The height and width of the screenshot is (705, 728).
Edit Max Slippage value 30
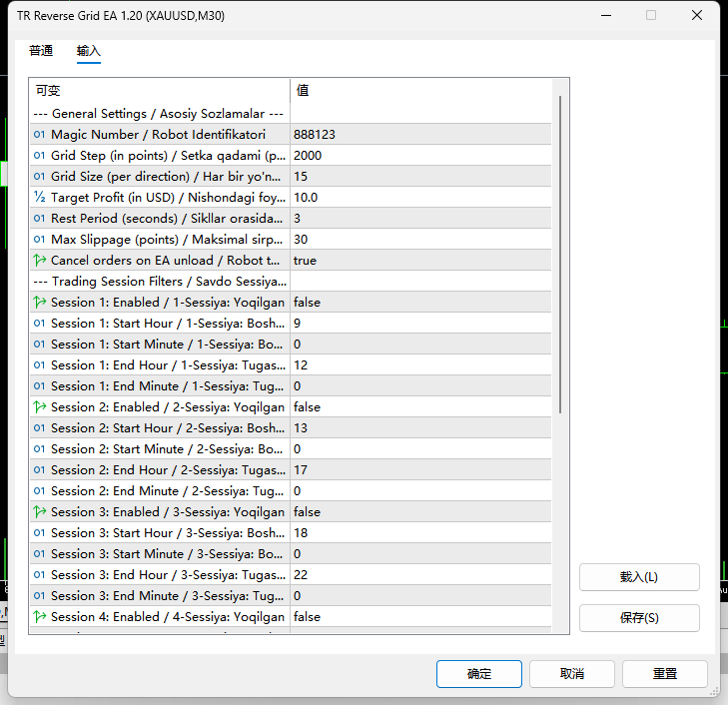pos(420,240)
